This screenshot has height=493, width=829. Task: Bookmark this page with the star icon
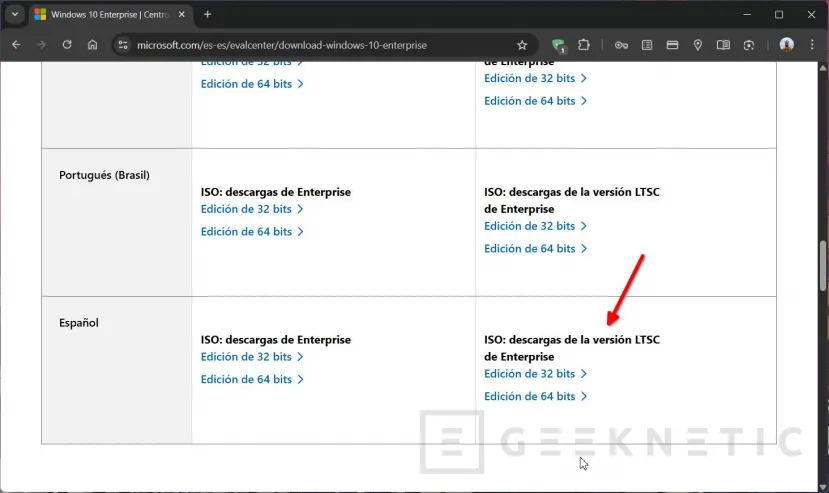522,45
